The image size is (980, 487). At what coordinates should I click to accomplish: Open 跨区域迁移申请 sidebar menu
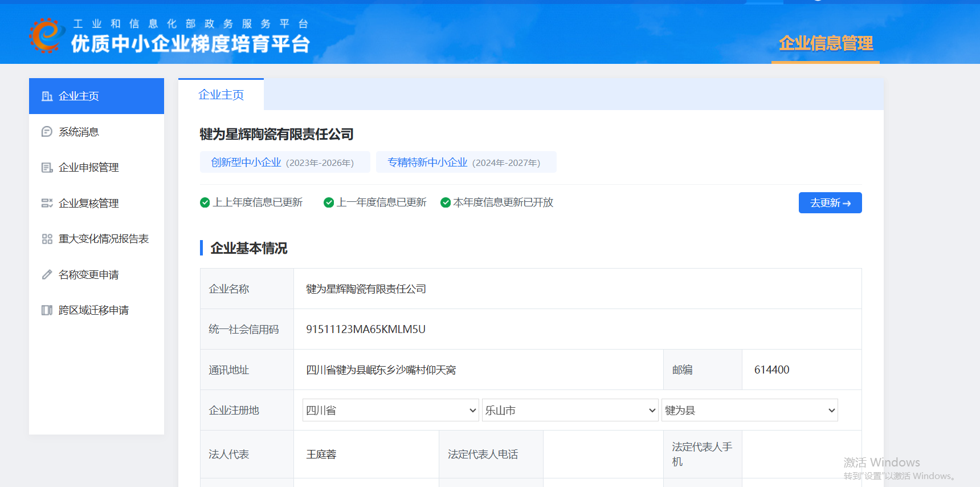(96, 310)
